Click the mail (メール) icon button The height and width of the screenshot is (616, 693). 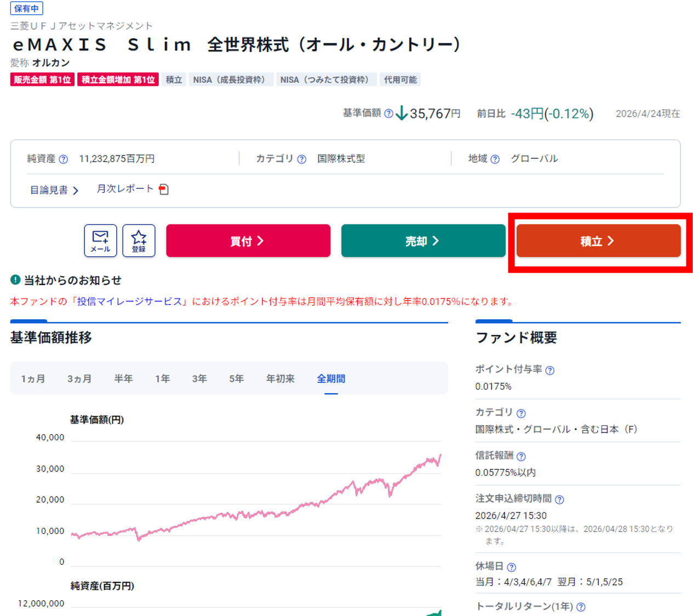click(x=100, y=240)
